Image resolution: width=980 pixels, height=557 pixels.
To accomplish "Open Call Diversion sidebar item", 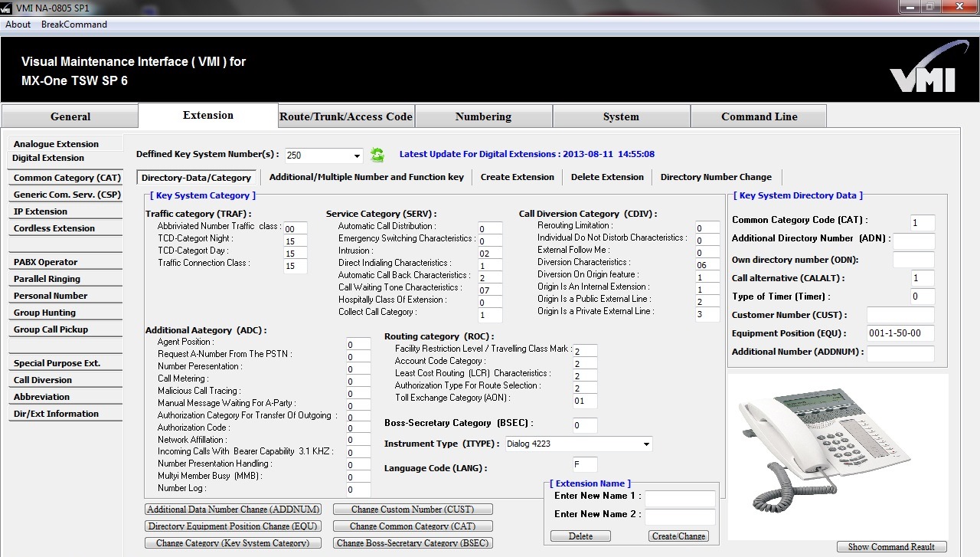I will pyautogui.click(x=66, y=380).
